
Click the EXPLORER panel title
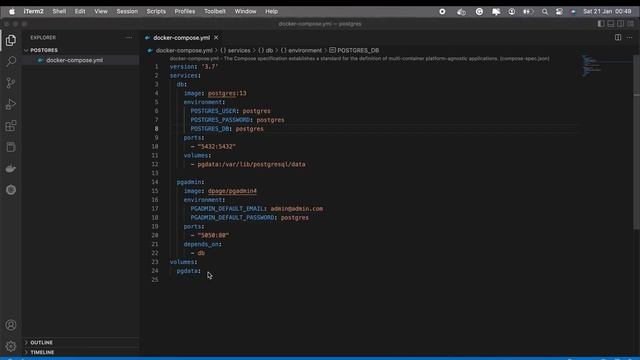43,38
